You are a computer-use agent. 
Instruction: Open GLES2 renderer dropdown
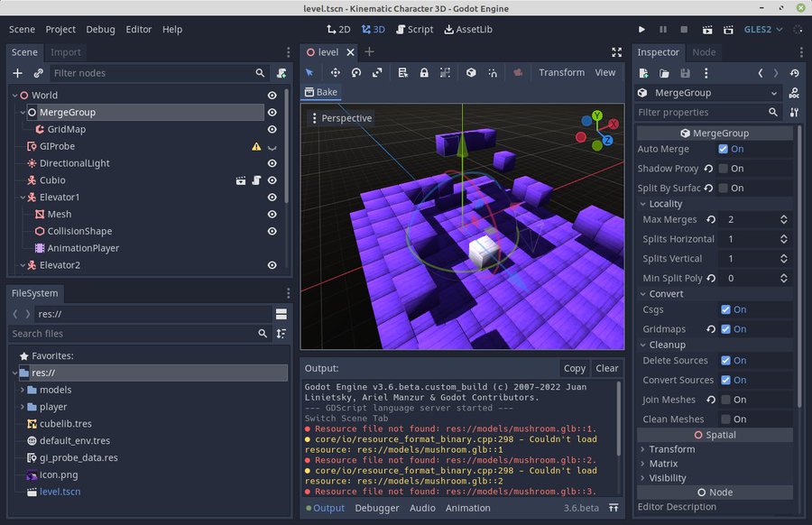coord(762,30)
